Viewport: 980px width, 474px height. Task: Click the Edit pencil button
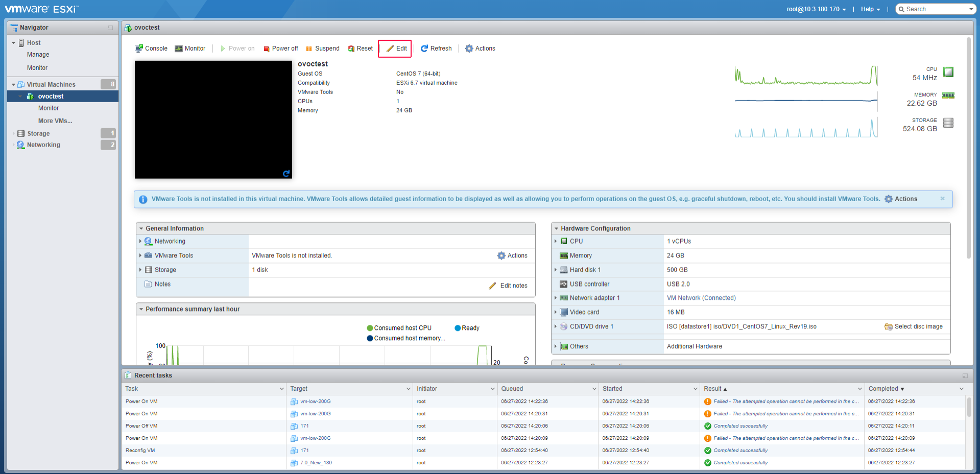coord(396,49)
